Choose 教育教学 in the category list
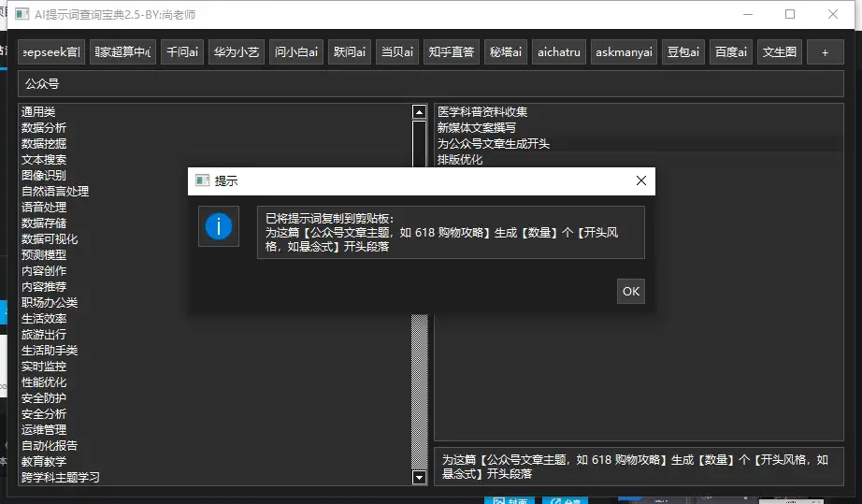Viewport: 862px width, 504px height. coord(44,462)
